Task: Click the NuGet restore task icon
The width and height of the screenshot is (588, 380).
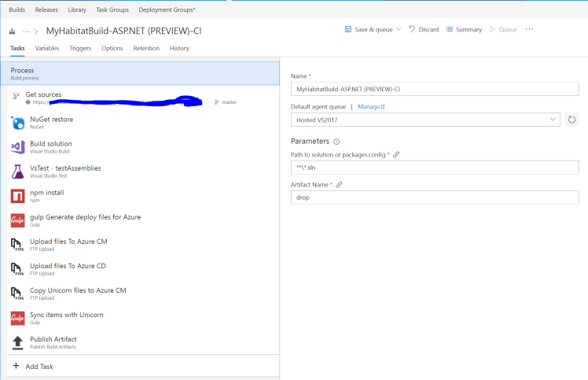Action: point(17,123)
